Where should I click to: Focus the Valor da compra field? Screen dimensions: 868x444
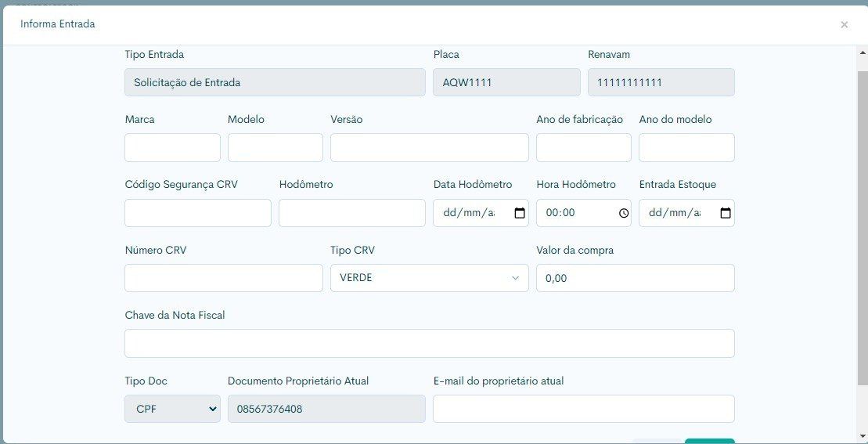point(635,278)
